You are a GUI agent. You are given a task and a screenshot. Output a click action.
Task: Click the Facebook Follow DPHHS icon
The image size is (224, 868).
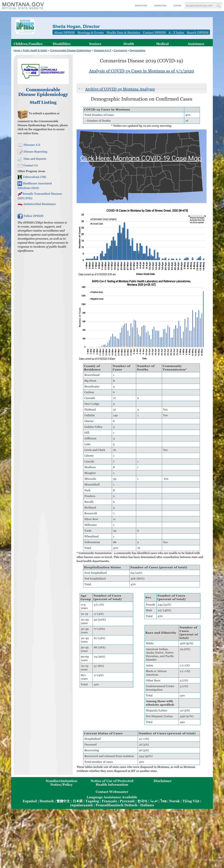point(20,216)
